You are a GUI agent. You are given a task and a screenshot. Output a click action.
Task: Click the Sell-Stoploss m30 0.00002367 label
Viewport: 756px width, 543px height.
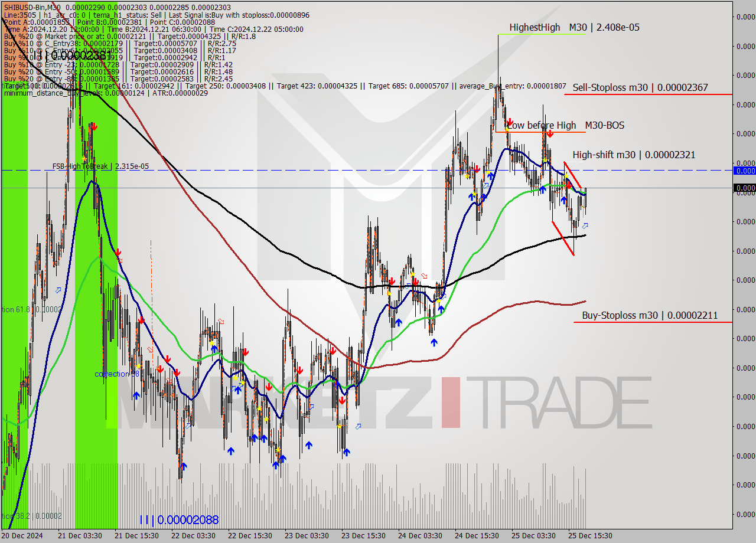pyautogui.click(x=640, y=87)
